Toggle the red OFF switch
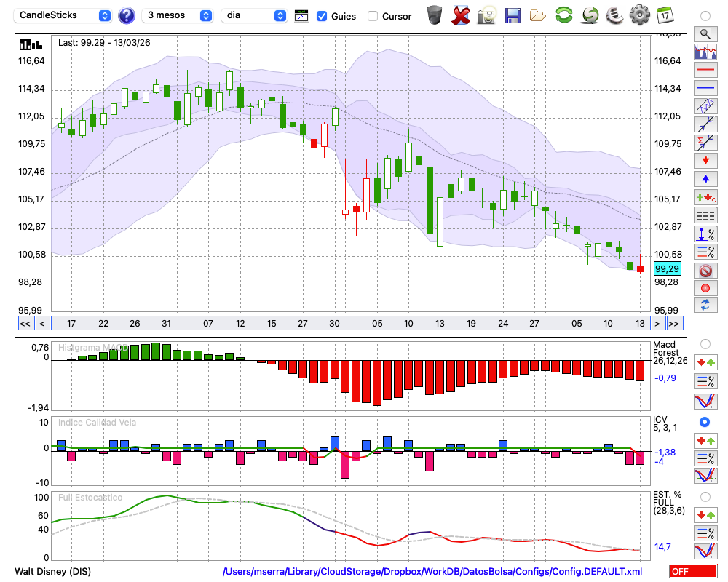 (693, 571)
